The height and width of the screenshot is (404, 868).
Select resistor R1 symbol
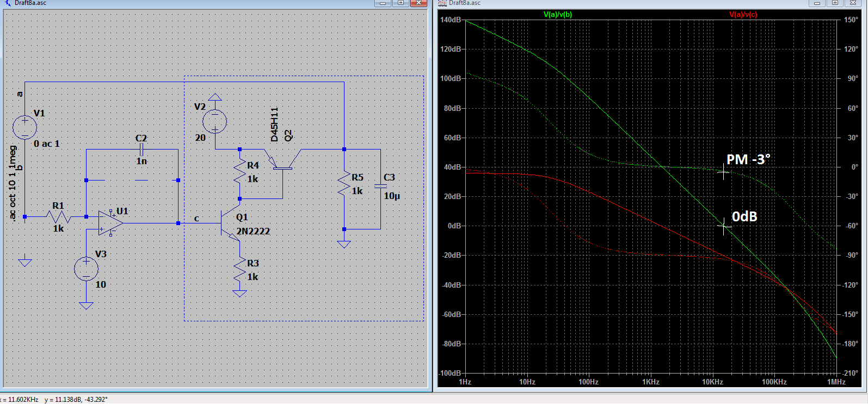pos(59,217)
